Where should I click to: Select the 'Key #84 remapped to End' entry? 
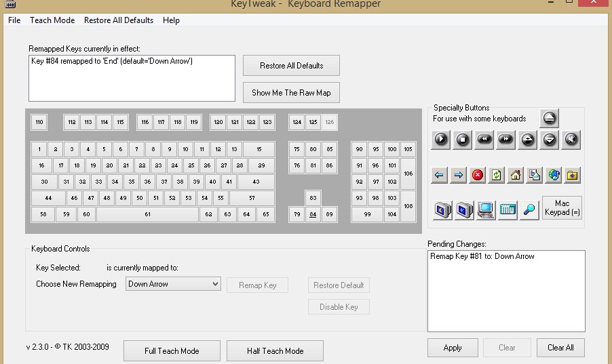tap(112, 61)
